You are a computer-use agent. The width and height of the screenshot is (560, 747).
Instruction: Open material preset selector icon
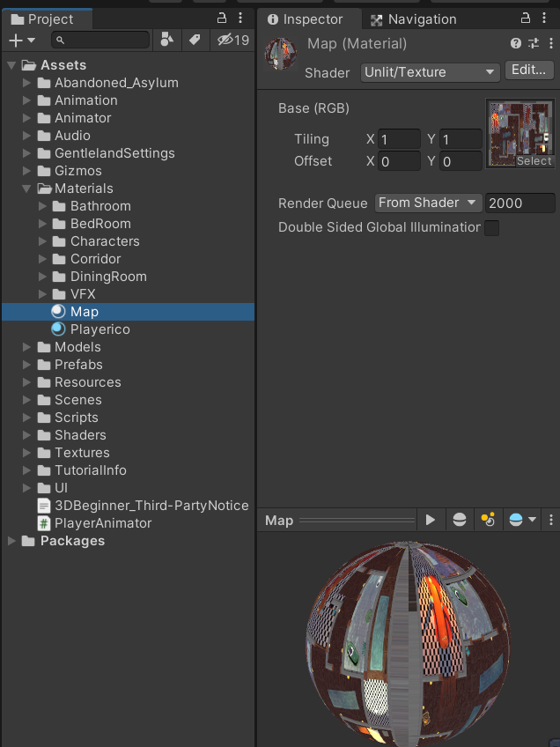pyautogui.click(x=534, y=43)
